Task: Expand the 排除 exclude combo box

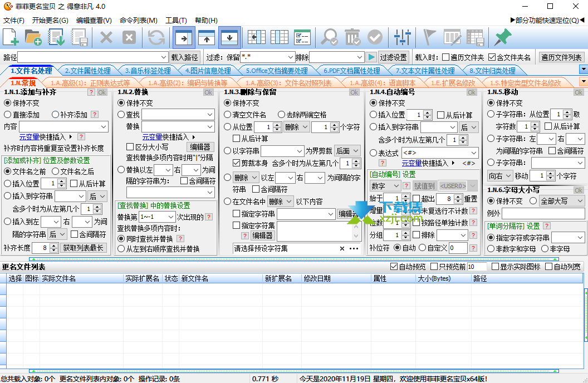Action: (359, 57)
